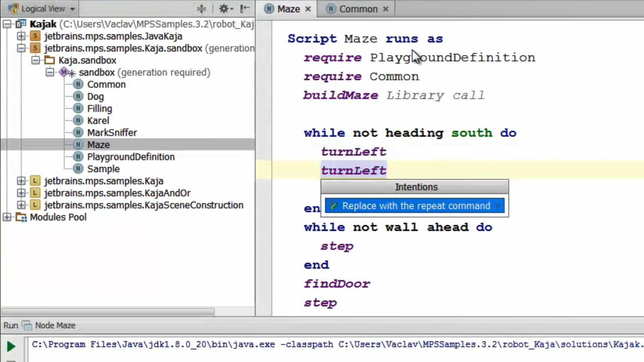Click the Modules Pool folder icon
The height and width of the screenshot is (362, 644).
pos(21,217)
